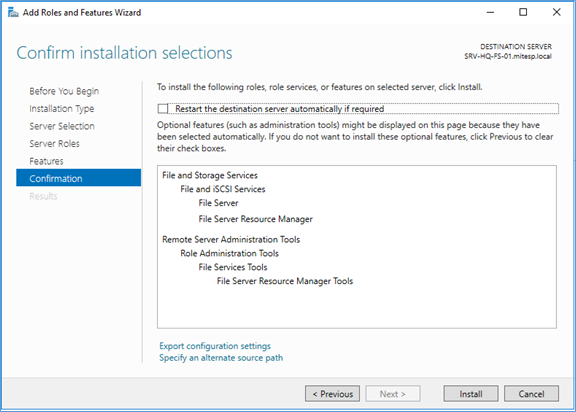Enable restart the destination server automatically
This screenshot has height=412, width=576.
click(x=163, y=109)
